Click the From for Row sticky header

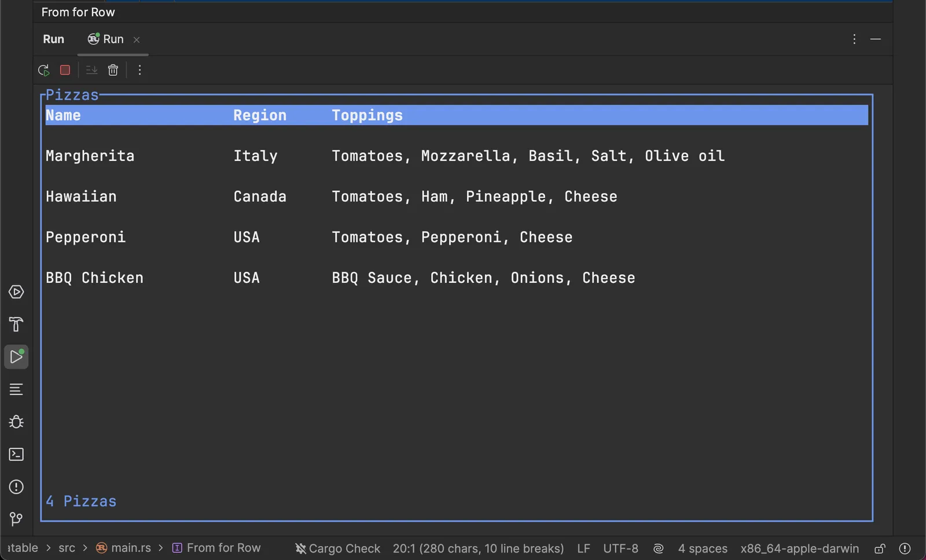click(78, 12)
